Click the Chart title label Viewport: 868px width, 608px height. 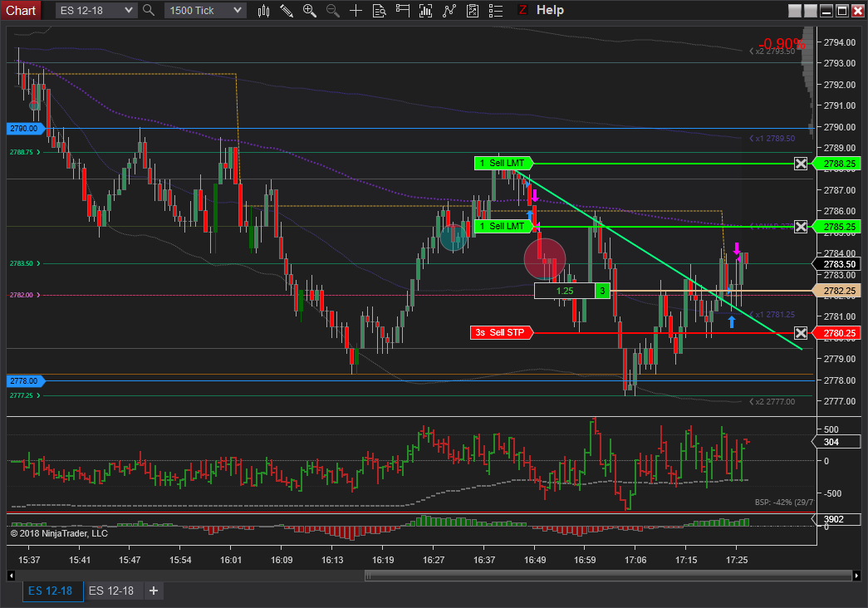pos(21,11)
